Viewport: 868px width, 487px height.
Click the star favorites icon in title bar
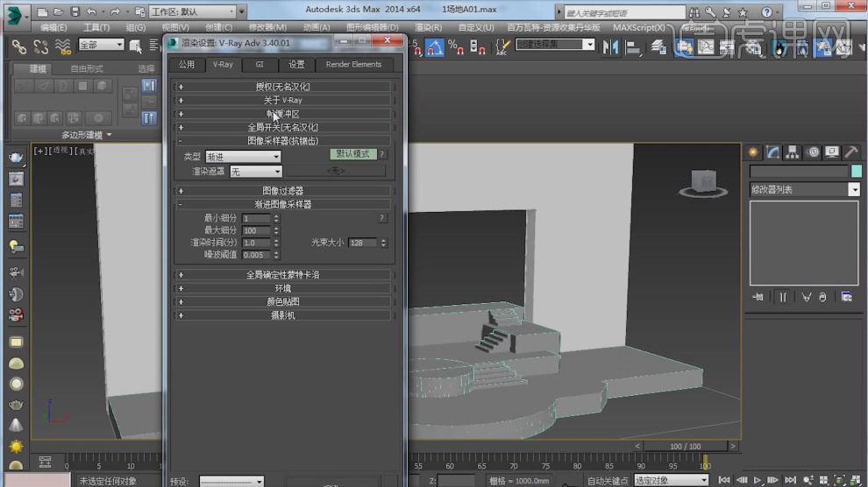pos(743,12)
